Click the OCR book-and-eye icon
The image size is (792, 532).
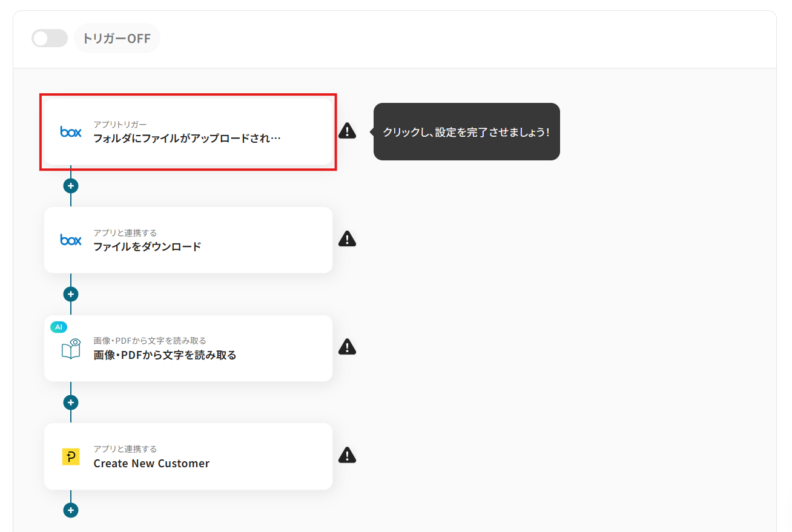click(71, 349)
